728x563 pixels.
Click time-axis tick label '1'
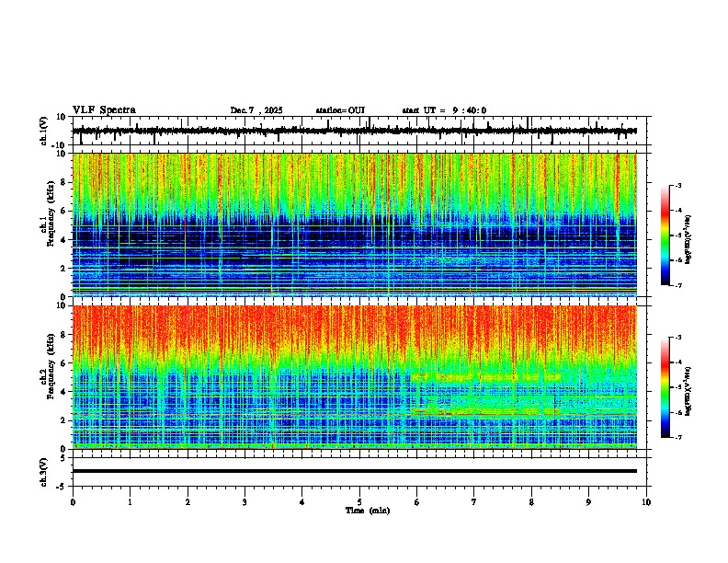130,502
